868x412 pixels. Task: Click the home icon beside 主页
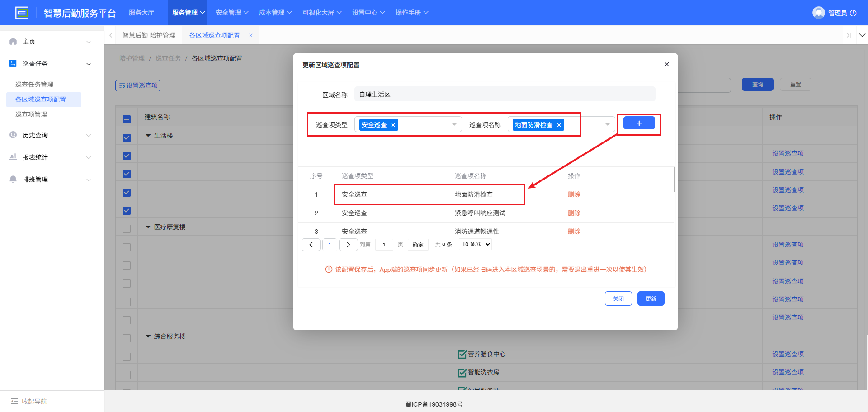(13, 41)
